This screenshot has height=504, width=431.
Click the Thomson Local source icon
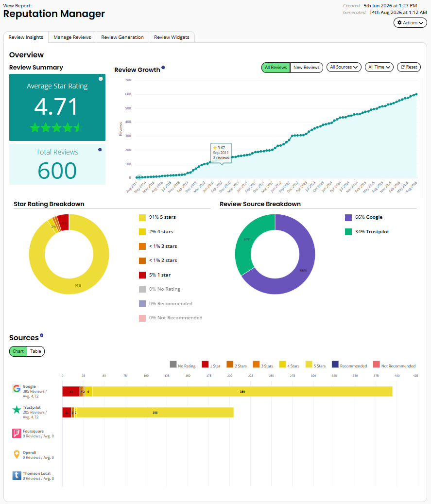pos(17,476)
